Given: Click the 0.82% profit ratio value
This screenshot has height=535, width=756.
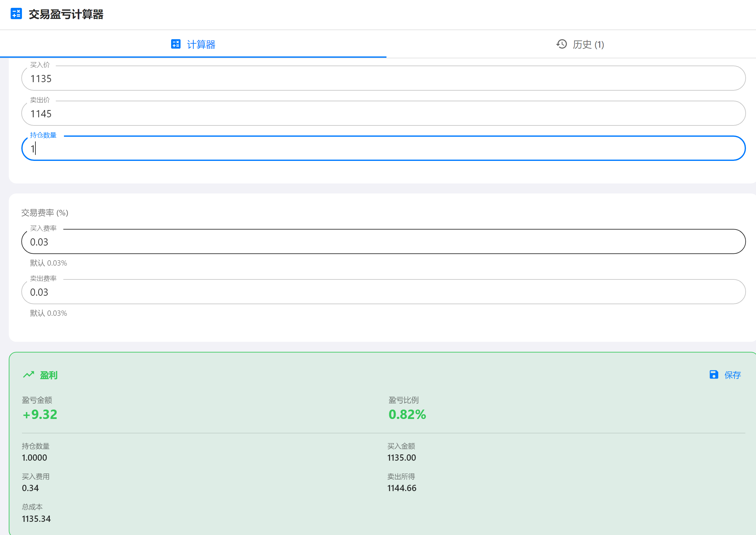Looking at the screenshot, I should pos(407,415).
